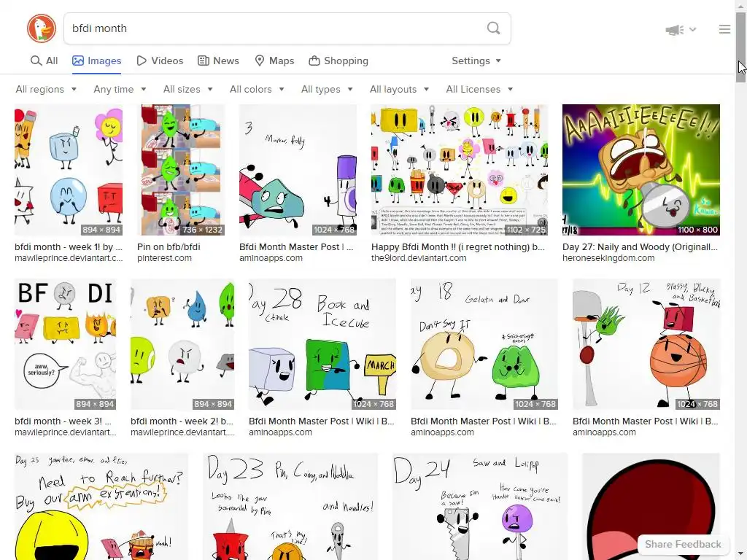Screen dimensions: 747x560
Task: Open the Day 12 Grassy, Blocky, Basketball image
Action: (x=646, y=344)
